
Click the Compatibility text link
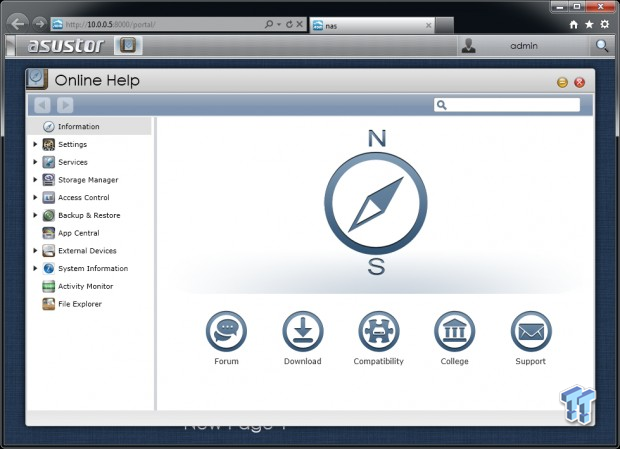point(378,361)
